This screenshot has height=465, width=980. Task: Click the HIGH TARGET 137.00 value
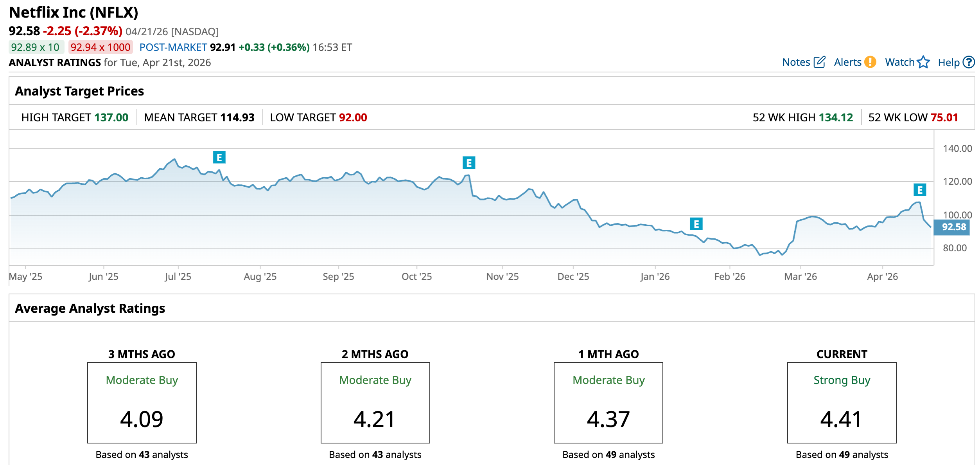[x=111, y=117]
